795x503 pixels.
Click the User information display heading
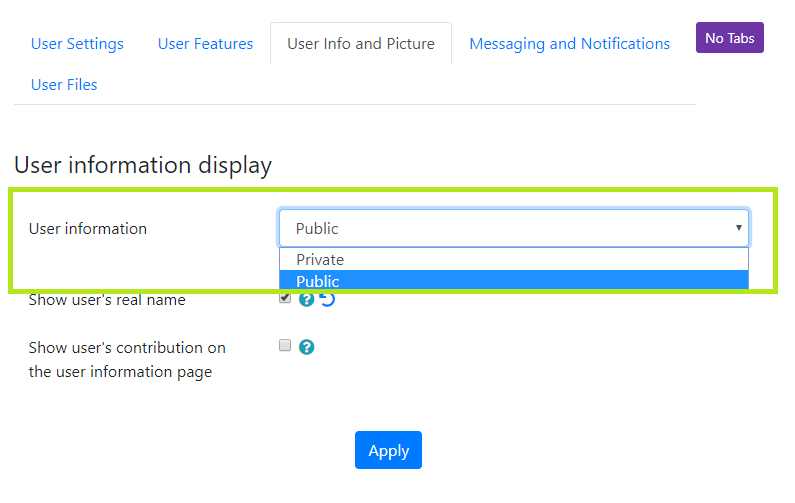coord(143,165)
